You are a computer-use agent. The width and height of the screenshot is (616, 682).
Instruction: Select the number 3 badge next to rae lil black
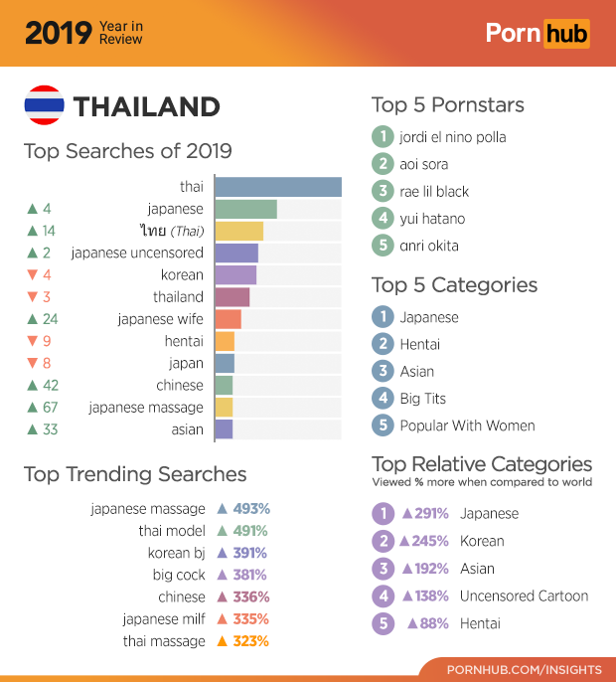click(382, 191)
